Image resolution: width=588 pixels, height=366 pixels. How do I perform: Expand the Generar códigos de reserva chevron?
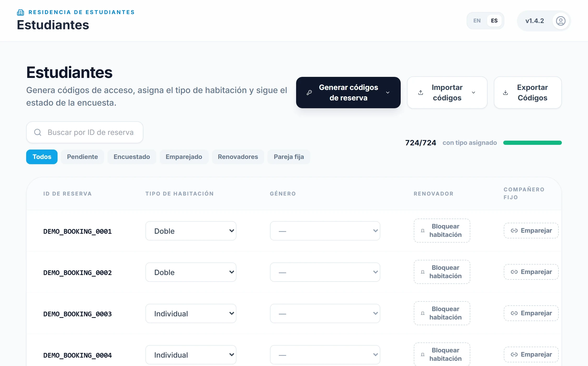(388, 93)
